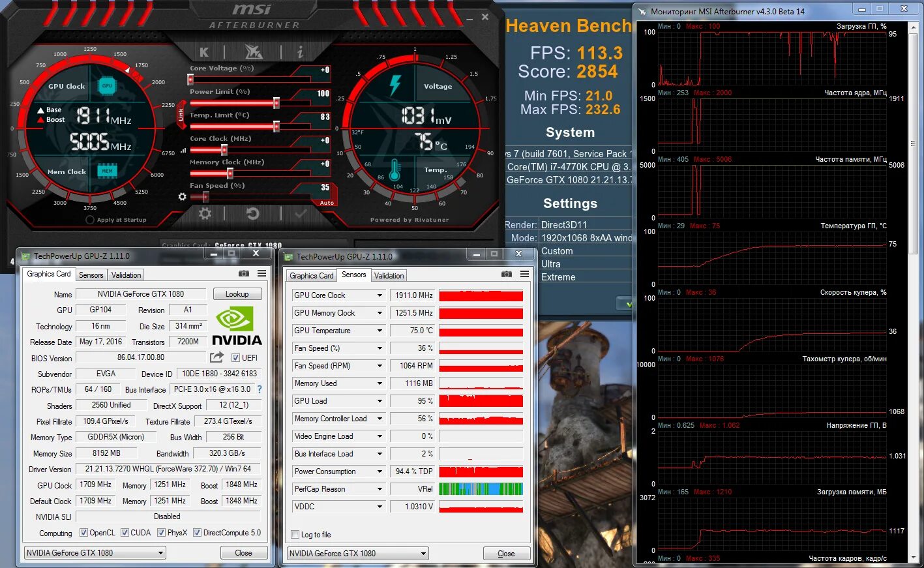Click the Driver Version field in GPU-Z
The image size is (924, 568).
[168, 469]
